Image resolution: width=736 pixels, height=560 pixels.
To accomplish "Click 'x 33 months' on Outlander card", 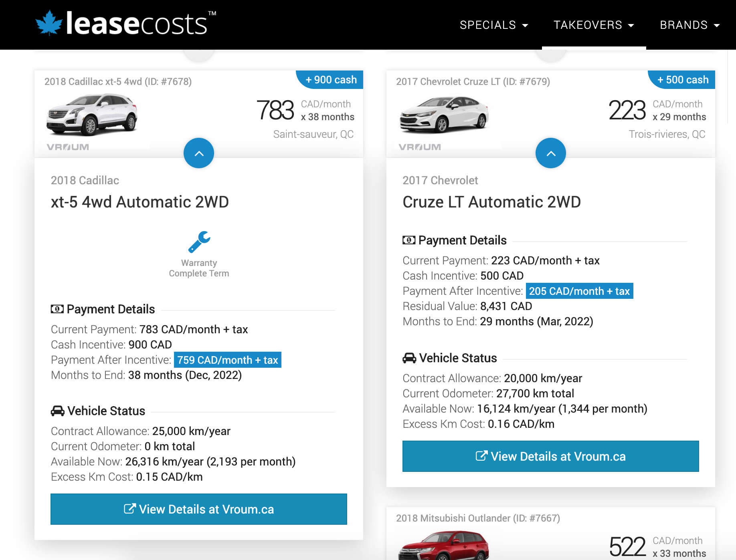I will coord(679,554).
